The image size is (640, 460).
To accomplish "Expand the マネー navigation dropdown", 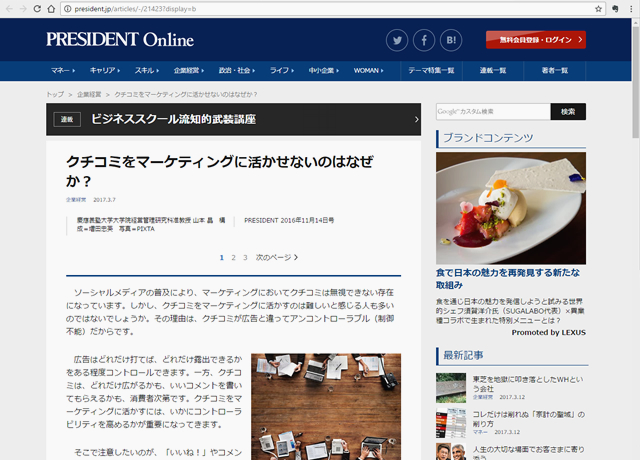I will coord(62,71).
